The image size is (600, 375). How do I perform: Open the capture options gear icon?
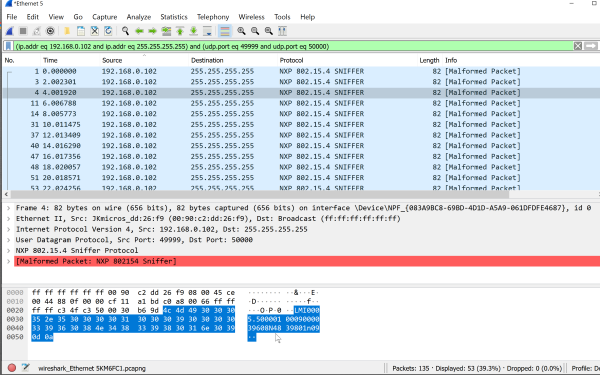pyautogui.click(x=50, y=31)
